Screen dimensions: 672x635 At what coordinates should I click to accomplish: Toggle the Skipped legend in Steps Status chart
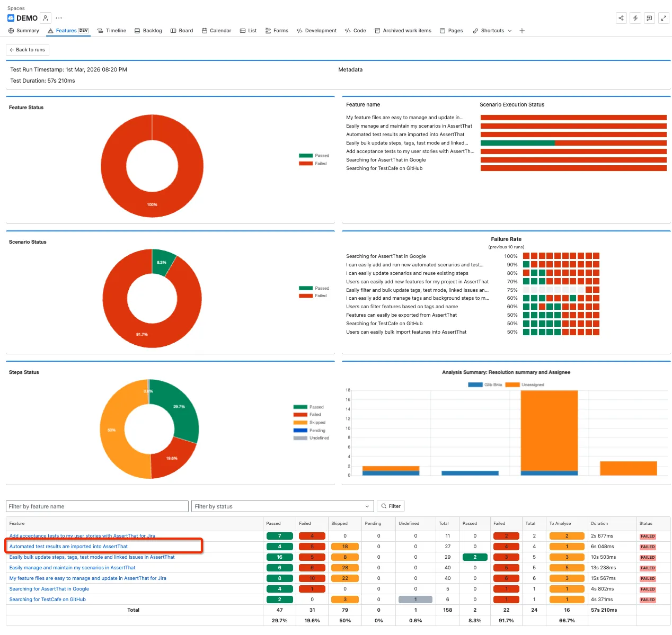(310, 423)
